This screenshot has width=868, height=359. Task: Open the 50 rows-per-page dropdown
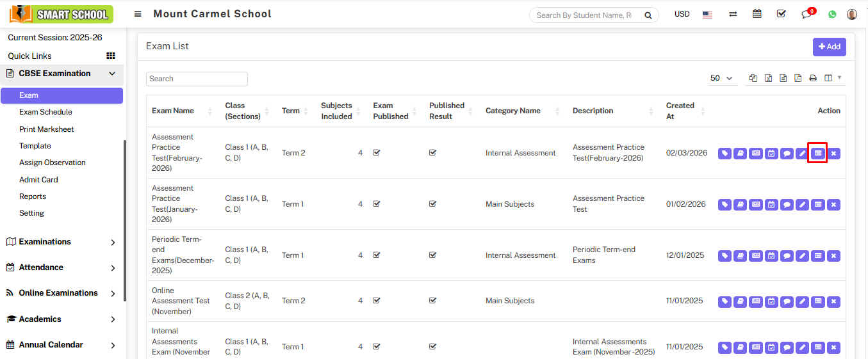721,78
